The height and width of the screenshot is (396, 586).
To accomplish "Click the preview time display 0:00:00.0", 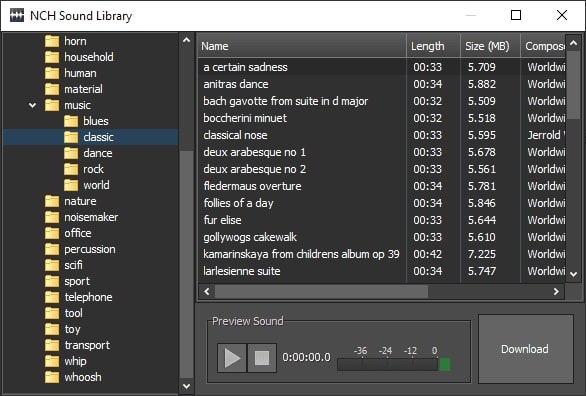I will (306, 358).
